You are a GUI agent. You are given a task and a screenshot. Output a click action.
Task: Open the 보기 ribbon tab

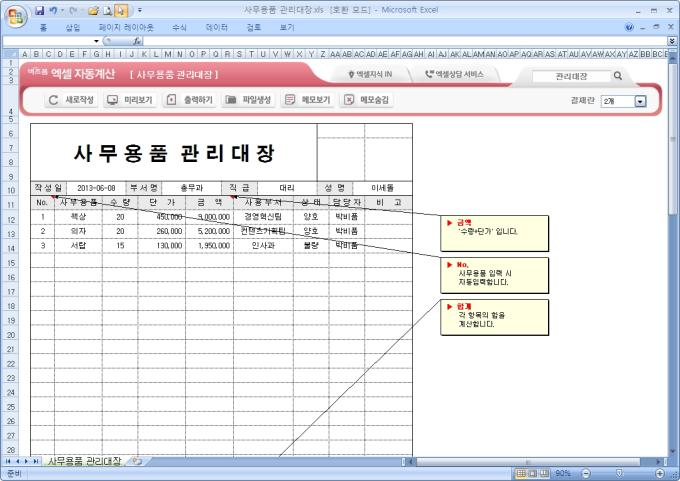(287, 28)
